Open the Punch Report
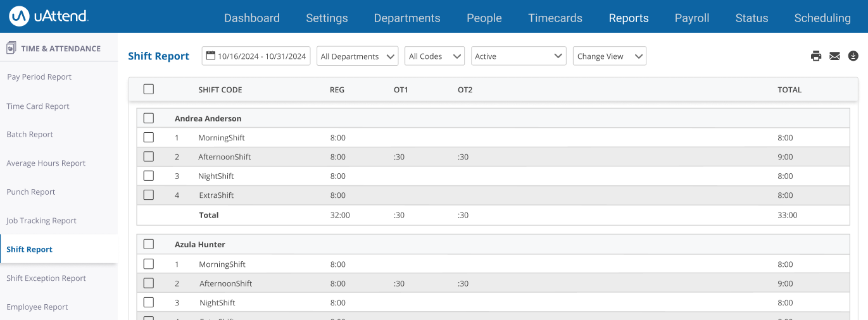Screen dimensions: 868x320 point(31,192)
